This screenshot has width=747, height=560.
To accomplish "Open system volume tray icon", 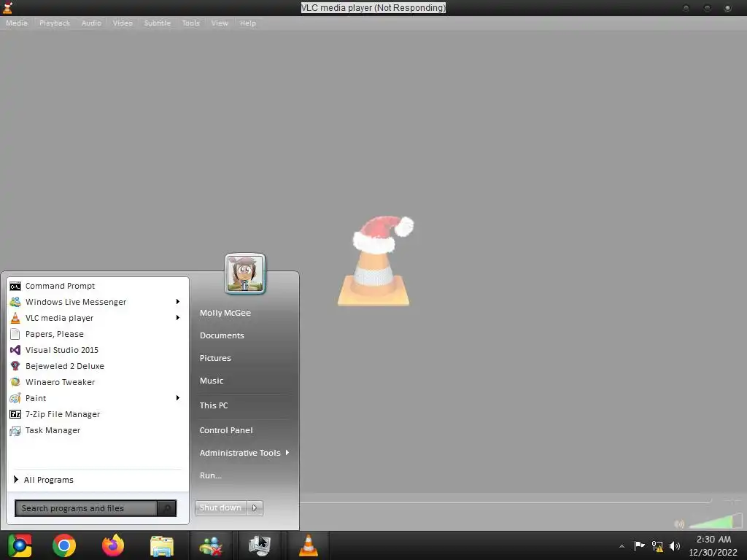I will pyautogui.click(x=675, y=546).
